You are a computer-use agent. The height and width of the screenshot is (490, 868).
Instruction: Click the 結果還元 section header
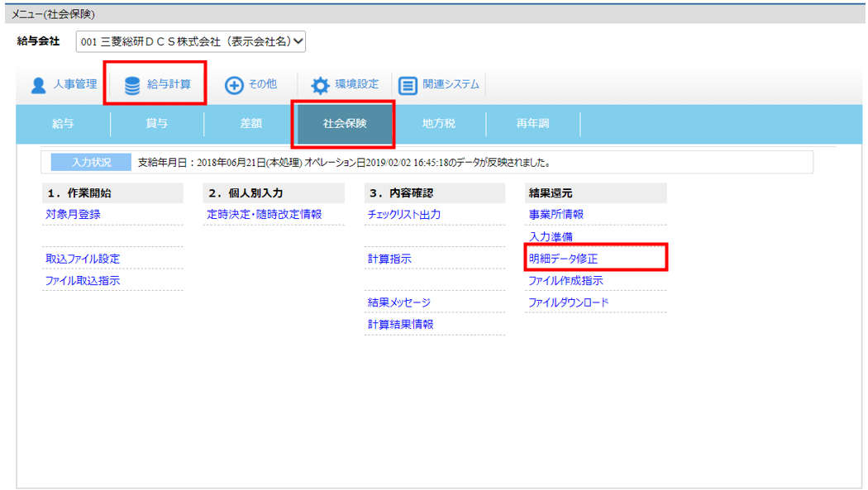pyautogui.click(x=596, y=193)
